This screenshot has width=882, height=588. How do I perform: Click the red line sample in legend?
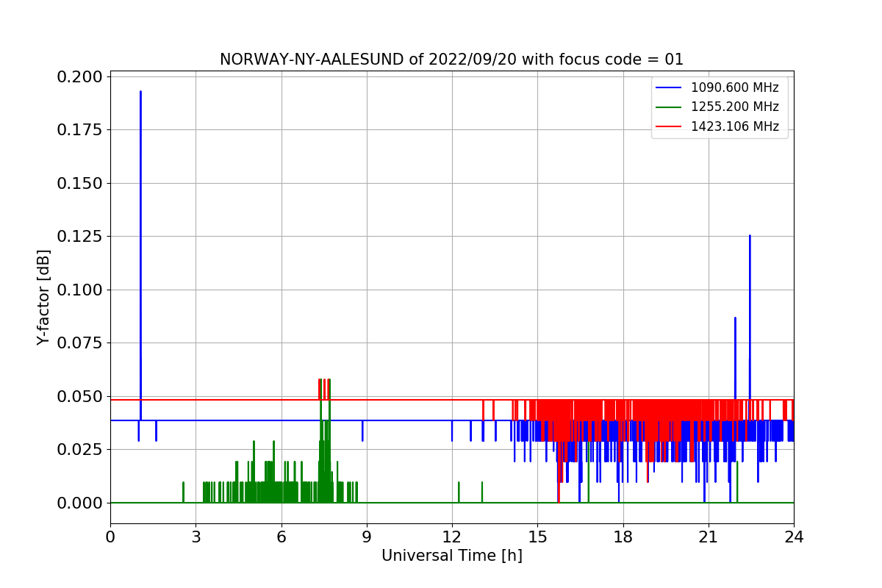(x=669, y=126)
